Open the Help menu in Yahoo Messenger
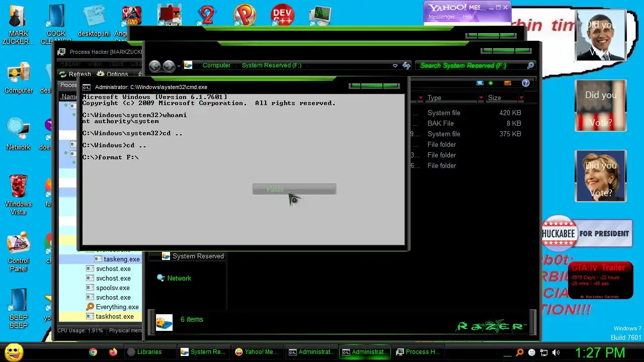The image size is (644, 362). (x=468, y=17)
